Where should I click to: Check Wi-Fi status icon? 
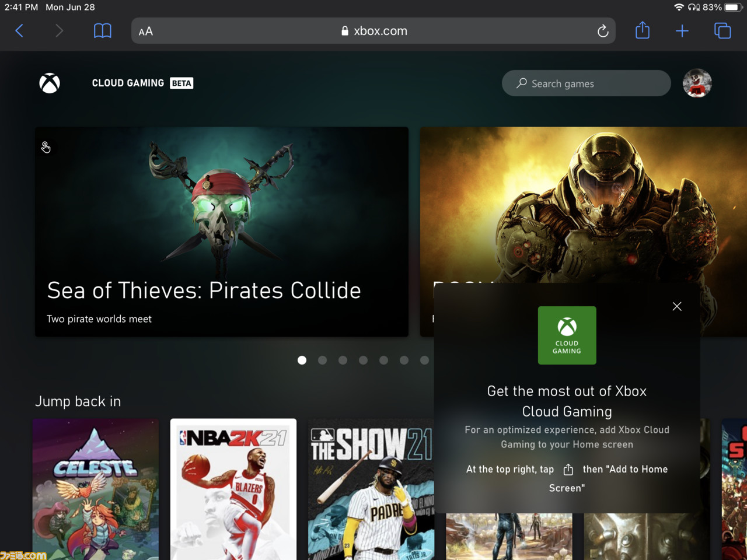pyautogui.click(x=679, y=7)
